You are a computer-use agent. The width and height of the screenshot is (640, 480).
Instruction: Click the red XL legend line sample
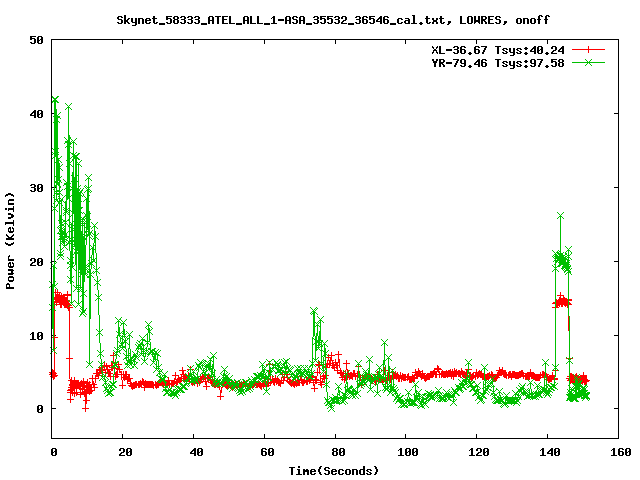588,50
